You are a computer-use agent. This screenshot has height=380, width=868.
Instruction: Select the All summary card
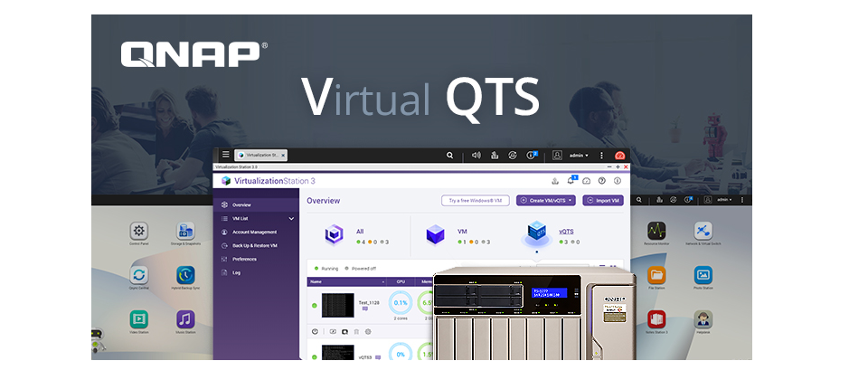356,235
